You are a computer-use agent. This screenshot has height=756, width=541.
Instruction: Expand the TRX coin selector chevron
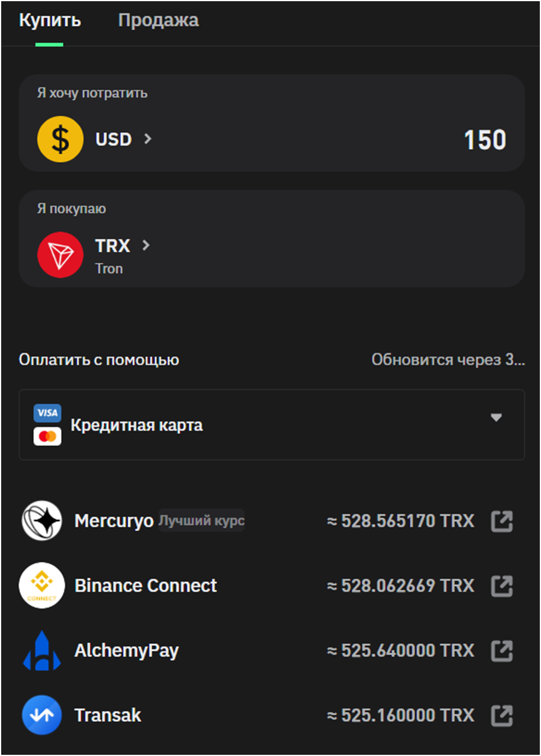click(x=146, y=245)
